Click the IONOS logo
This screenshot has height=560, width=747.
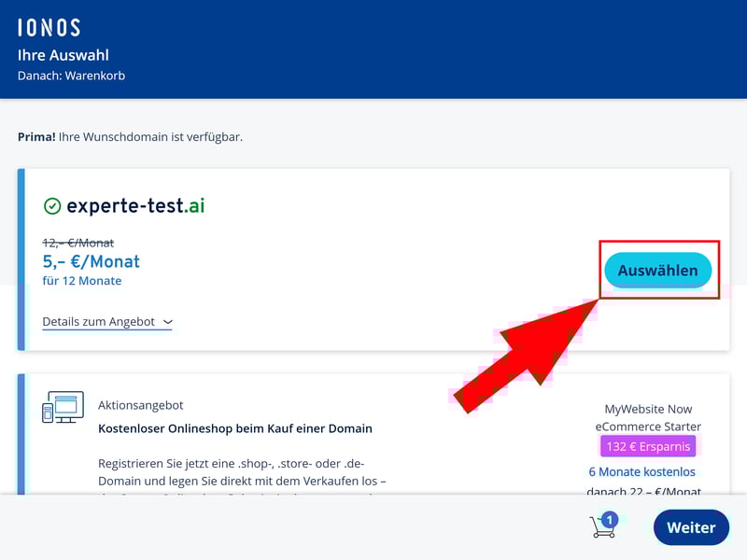click(x=49, y=28)
